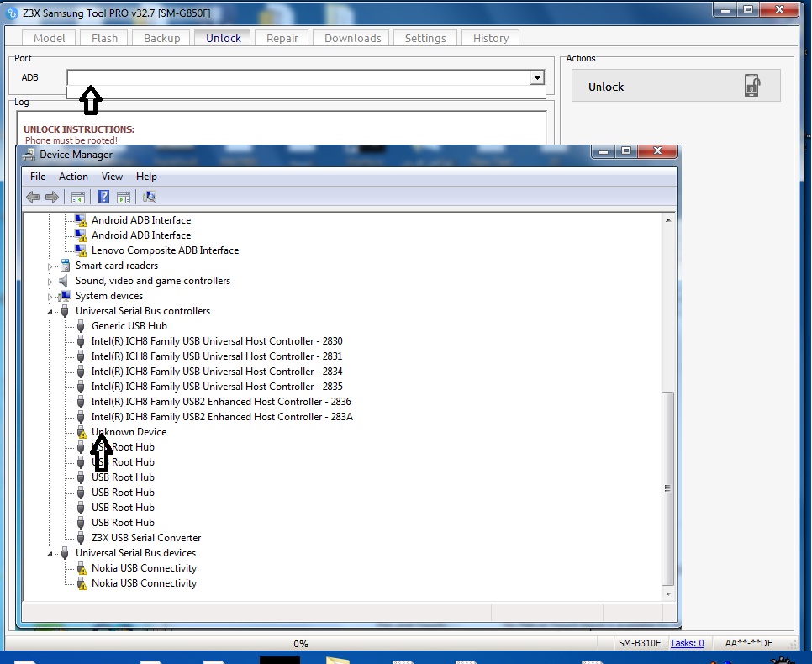The height and width of the screenshot is (664, 812).
Task: Click the Unlock action button
Action: (676, 86)
